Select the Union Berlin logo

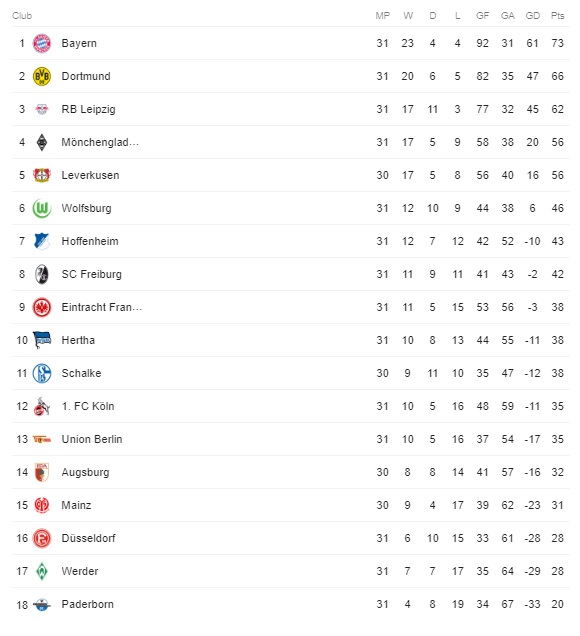[42, 439]
